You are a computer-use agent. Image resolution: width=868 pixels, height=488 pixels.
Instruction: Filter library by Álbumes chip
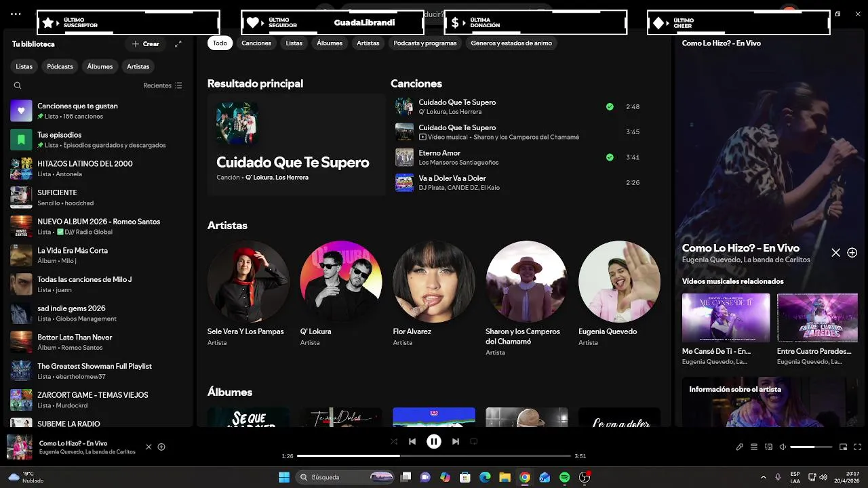pos(100,66)
